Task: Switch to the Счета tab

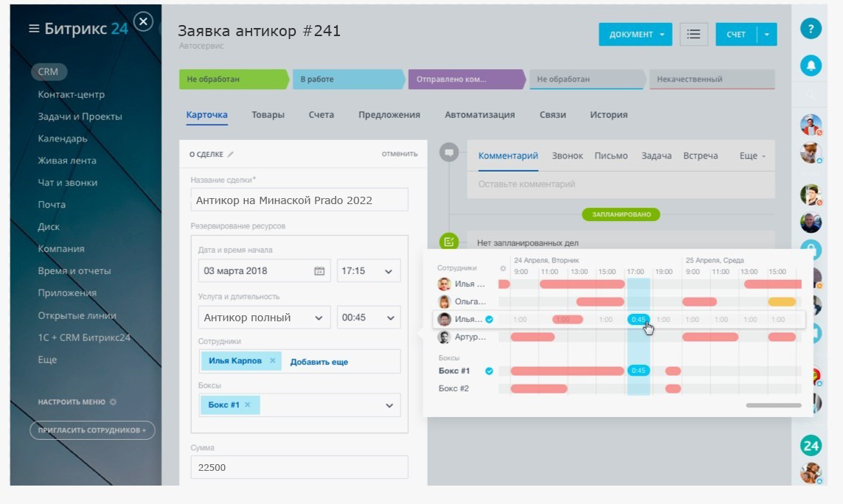Action: [x=321, y=114]
